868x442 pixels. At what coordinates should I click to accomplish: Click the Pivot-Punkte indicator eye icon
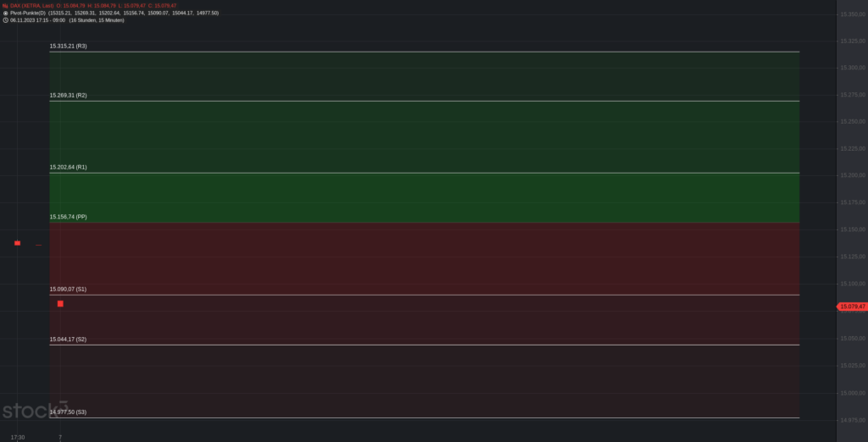point(5,13)
